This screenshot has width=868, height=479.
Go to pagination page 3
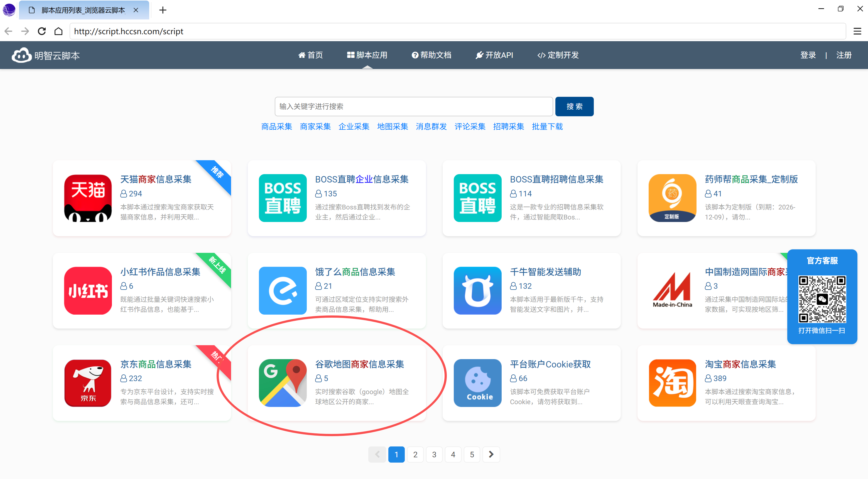pos(434,455)
